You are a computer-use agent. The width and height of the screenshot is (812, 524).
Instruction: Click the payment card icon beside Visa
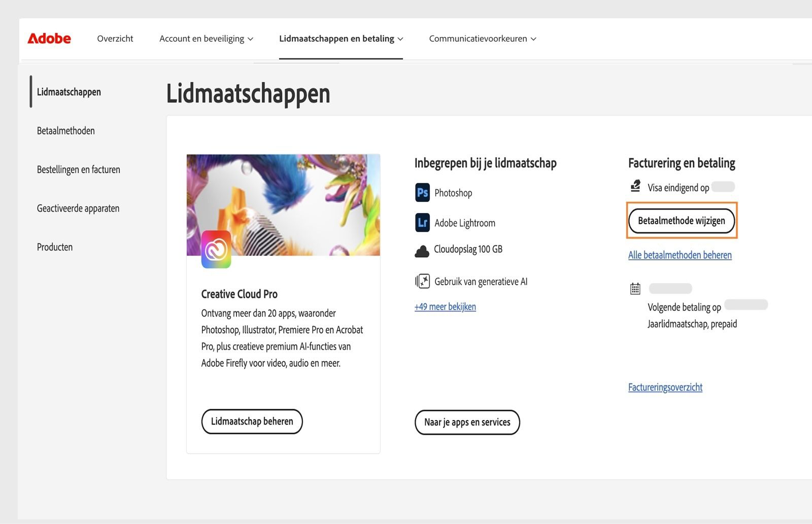[635, 186]
